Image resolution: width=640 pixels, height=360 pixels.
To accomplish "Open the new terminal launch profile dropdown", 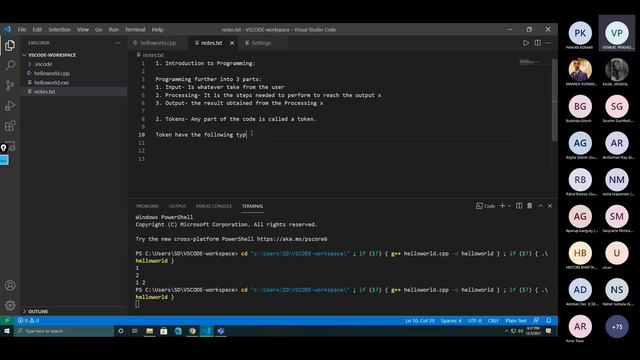I will [509, 206].
